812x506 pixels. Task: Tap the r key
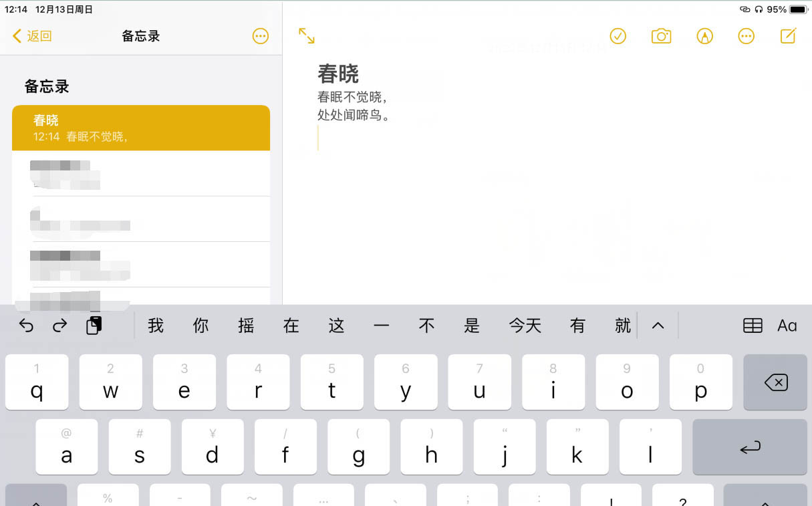pos(258,382)
